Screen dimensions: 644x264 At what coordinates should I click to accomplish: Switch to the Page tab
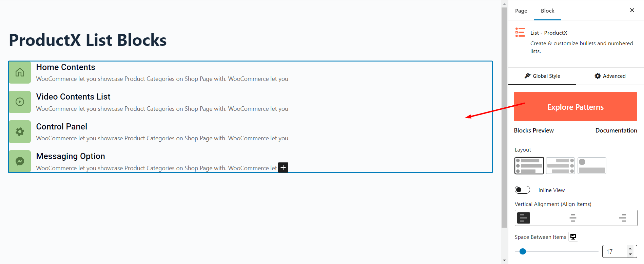tap(521, 11)
